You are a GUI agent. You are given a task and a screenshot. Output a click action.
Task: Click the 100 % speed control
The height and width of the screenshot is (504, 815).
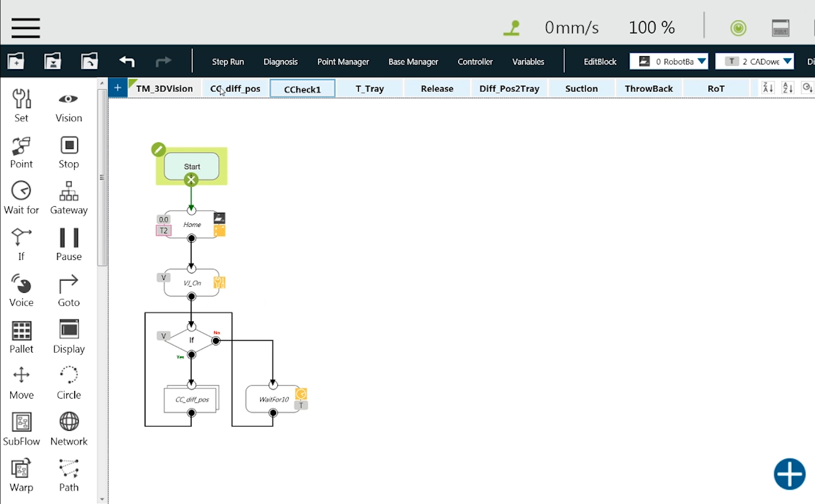click(652, 28)
